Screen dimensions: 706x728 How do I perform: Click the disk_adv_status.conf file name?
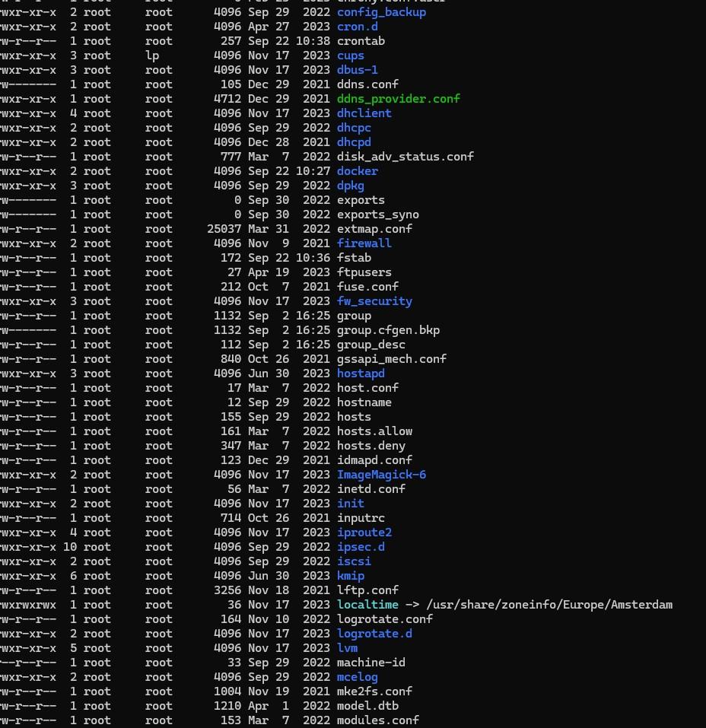pos(405,157)
